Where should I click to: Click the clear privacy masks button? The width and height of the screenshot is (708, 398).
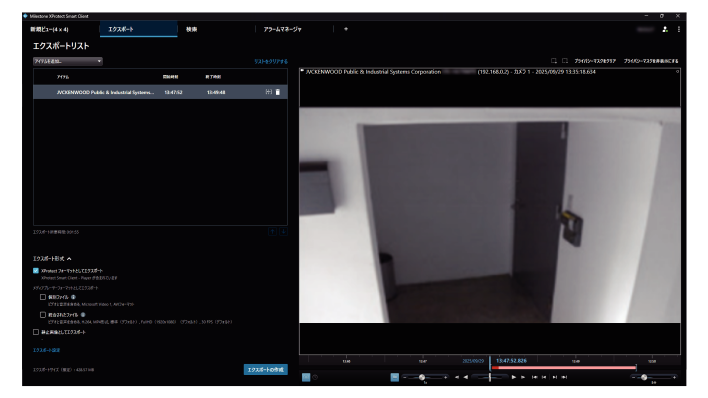pyautogui.click(x=595, y=61)
